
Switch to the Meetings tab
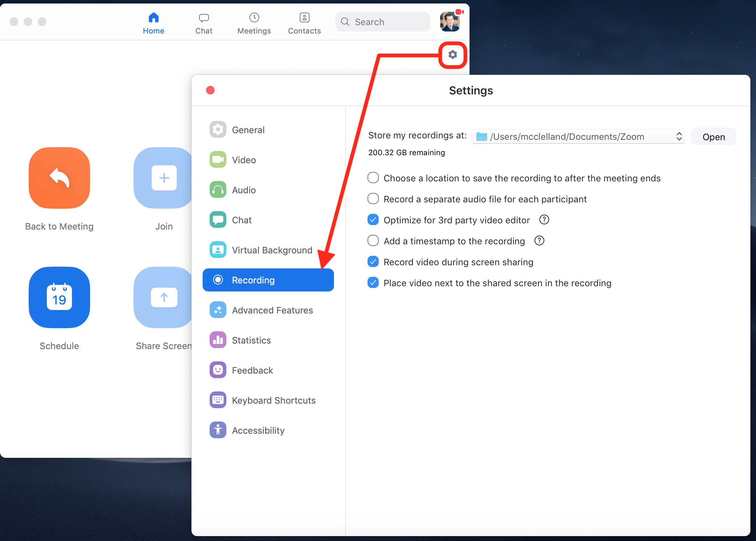click(x=254, y=23)
